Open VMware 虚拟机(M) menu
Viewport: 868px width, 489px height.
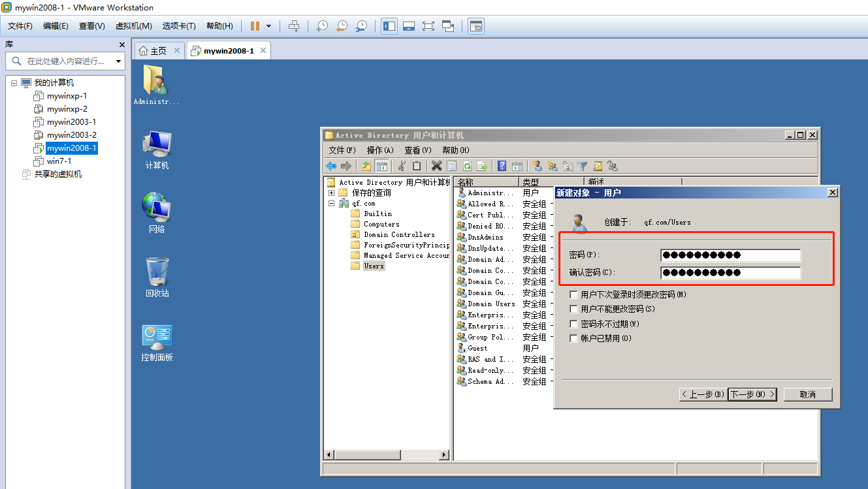(133, 26)
